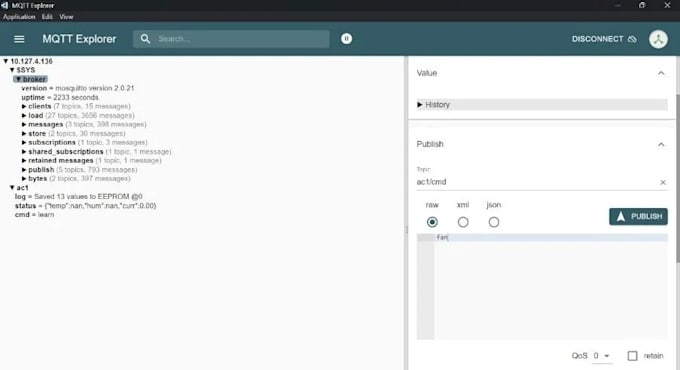The image size is (680, 370).
Task: Expand the messages topic node
Action: [24, 124]
